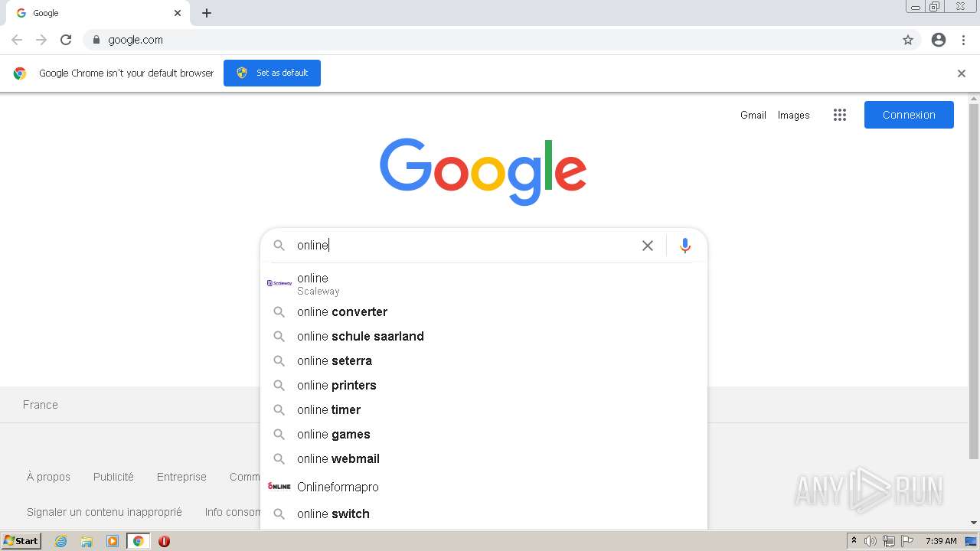Click the red Opera taskbar icon
This screenshot has height=551, width=980.
164,541
